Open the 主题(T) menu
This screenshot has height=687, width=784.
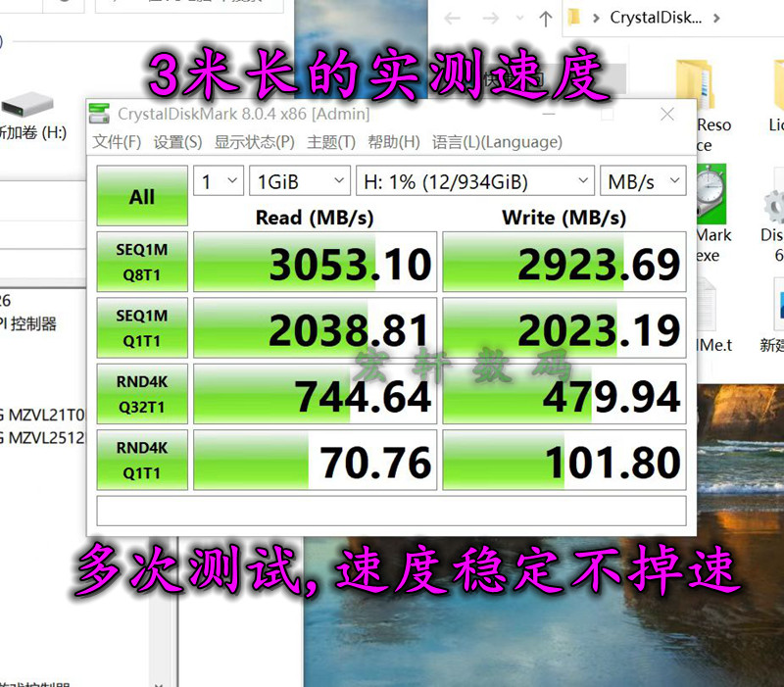[331, 142]
